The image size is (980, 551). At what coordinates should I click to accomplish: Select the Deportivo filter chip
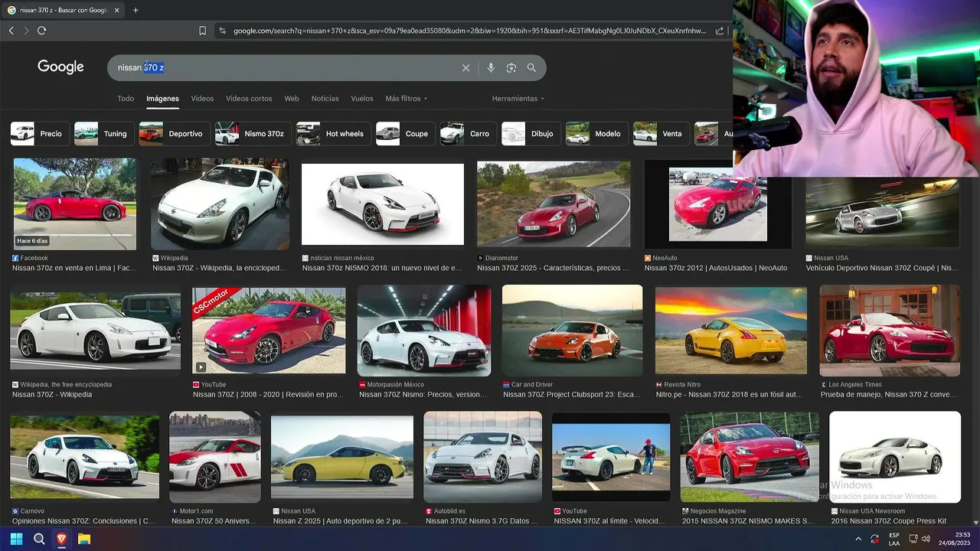(x=175, y=134)
